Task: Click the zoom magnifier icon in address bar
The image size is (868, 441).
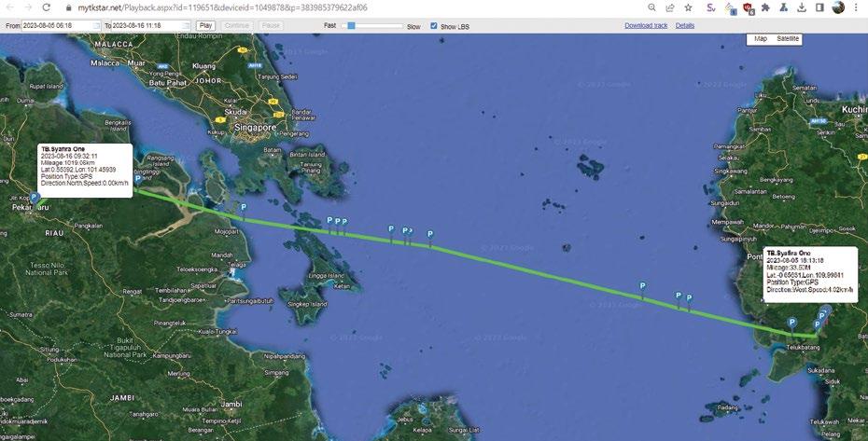Action: click(x=651, y=7)
